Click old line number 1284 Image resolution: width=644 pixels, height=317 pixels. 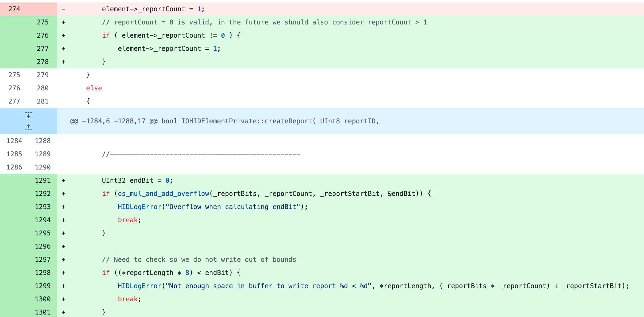[x=14, y=141]
